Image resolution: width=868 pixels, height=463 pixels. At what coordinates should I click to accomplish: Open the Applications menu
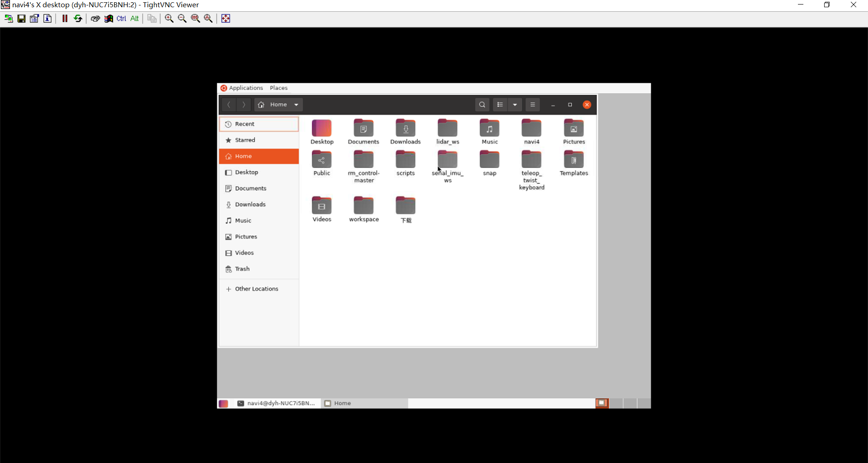coord(246,88)
